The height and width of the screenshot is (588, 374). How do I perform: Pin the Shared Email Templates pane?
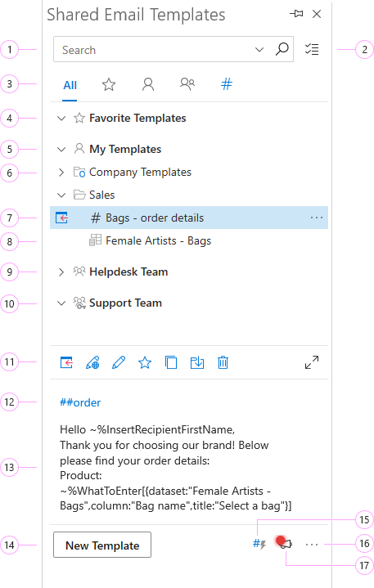tap(296, 14)
